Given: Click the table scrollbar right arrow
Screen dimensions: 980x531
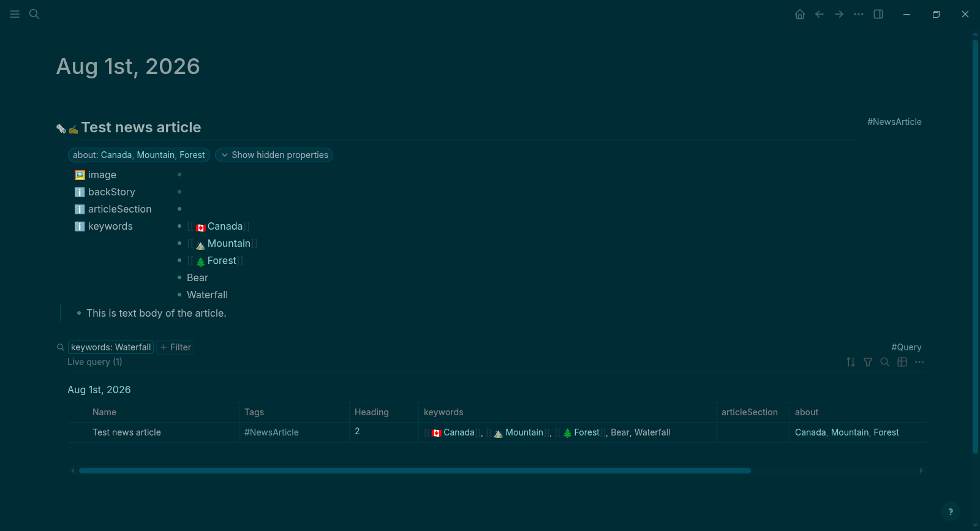Looking at the screenshot, I should point(921,471).
